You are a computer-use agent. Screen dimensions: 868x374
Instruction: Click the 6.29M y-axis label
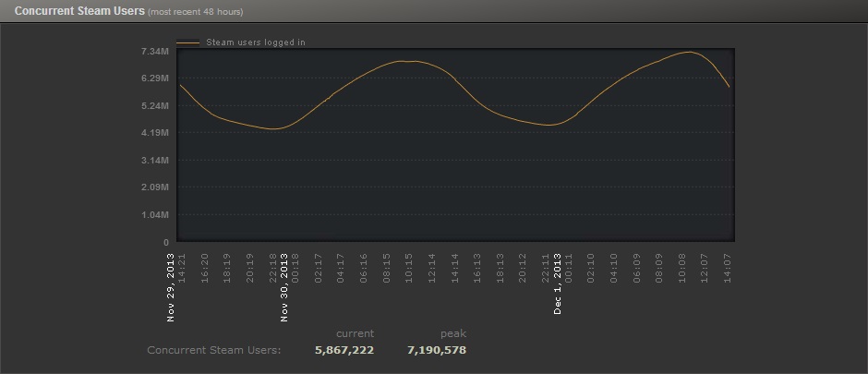tap(155, 78)
